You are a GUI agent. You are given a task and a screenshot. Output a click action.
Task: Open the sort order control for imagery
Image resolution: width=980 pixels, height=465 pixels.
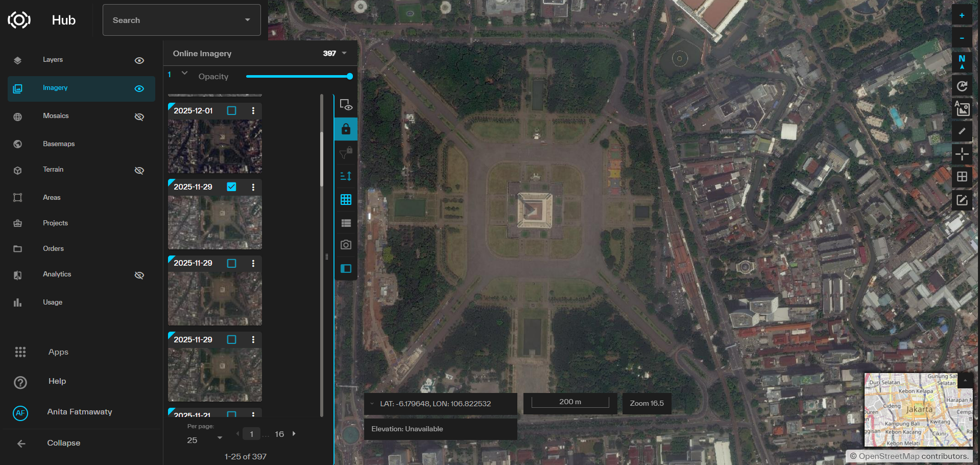click(x=346, y=175)
